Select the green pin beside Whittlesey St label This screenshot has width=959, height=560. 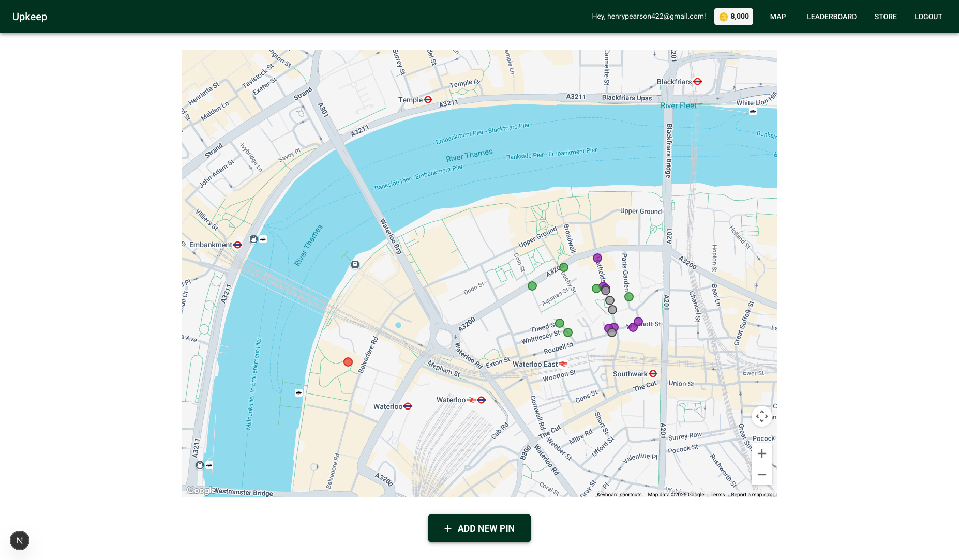(x=568, y=332)
